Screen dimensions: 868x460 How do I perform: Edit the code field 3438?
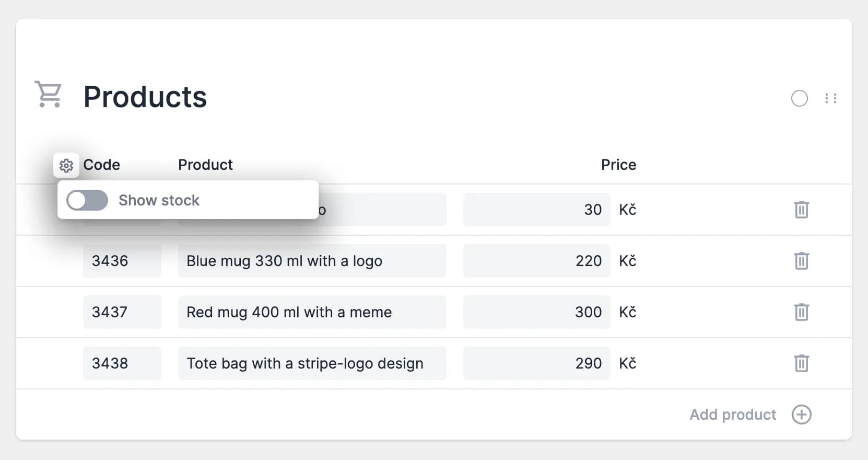(x=122, y=363)
